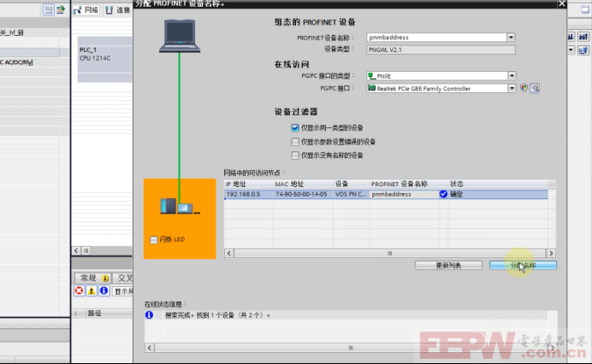Check 仅显示没有名称的设备 checkbox

295,156
